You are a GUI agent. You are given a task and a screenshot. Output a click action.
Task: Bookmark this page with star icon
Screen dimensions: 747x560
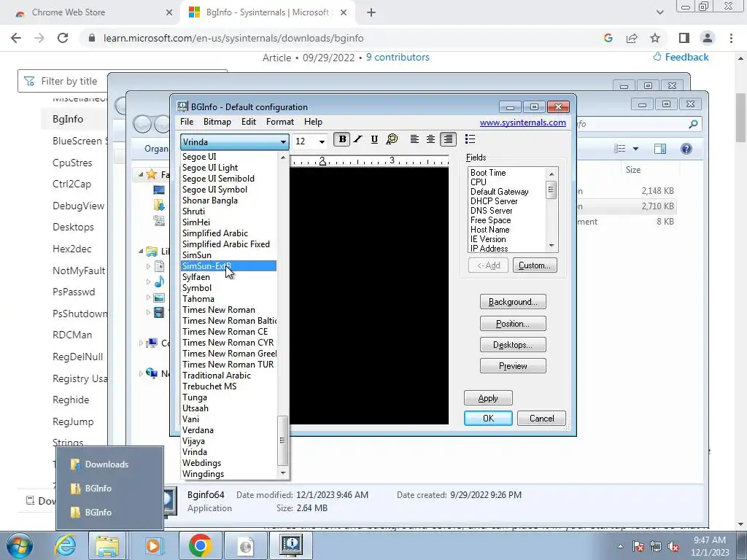(655, 38)
